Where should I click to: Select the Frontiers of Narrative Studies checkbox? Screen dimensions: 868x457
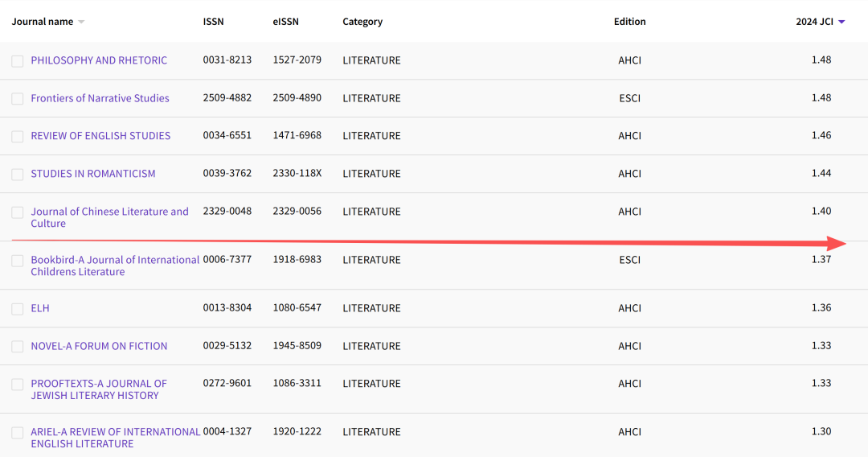[x=18, y=99]
